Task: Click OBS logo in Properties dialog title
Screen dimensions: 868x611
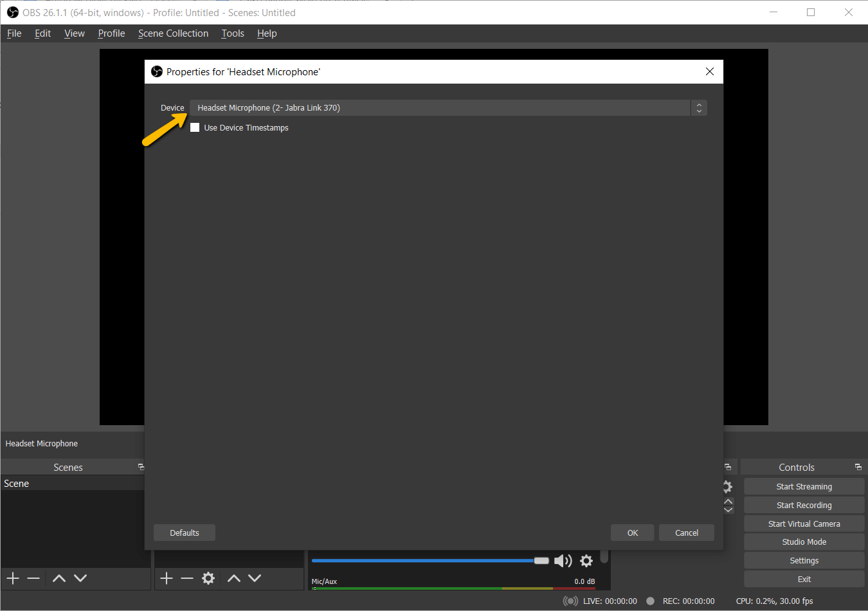Action: 157,71
